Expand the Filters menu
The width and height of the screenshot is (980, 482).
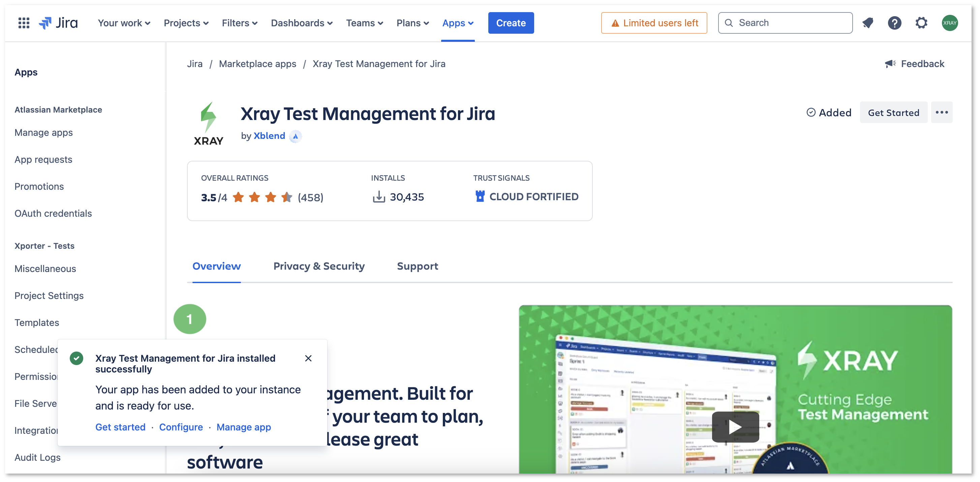click(240, 23)
